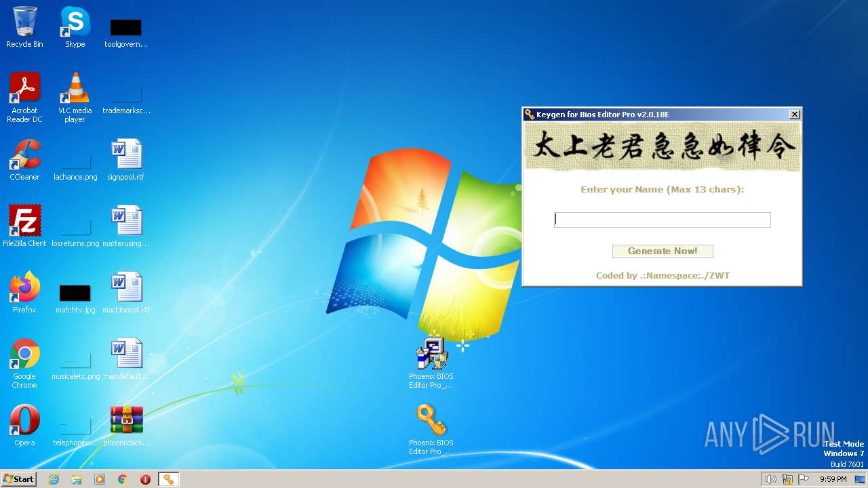
Task: Select the machineset.rtf document icon
Action: coord(126,292)
